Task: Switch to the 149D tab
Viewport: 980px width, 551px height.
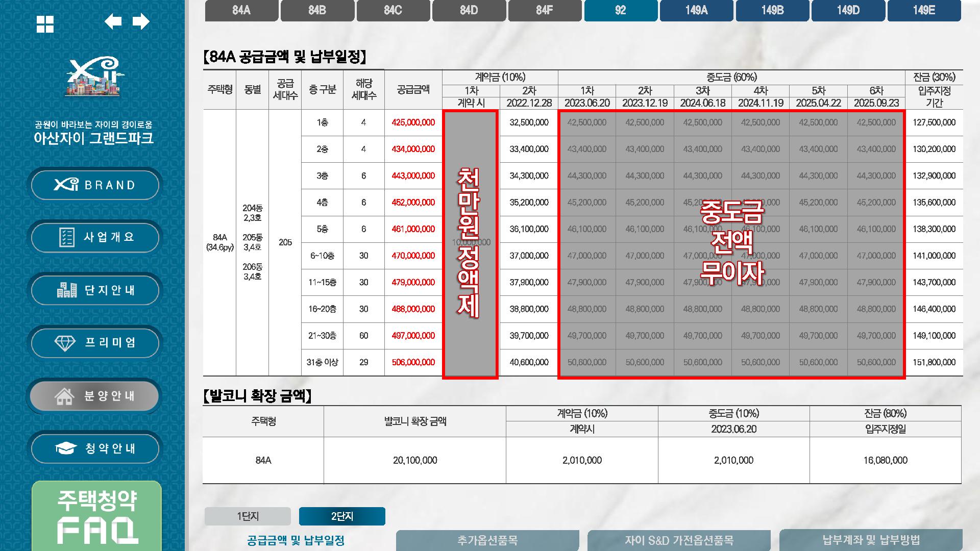Action: [848, 11]
